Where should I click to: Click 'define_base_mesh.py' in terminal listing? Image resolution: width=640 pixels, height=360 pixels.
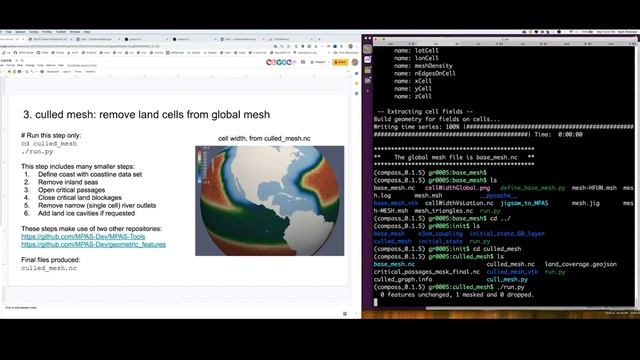(533, 188)
